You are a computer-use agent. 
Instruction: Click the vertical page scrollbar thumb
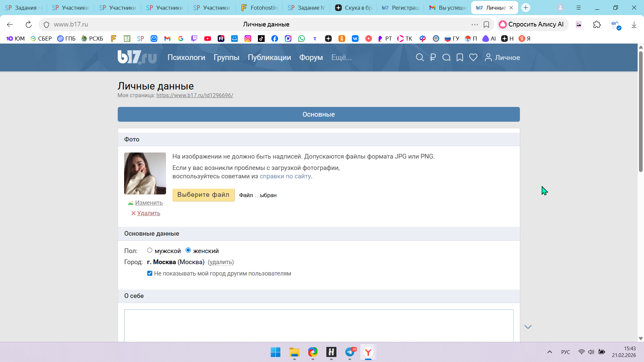(x=641, y=111)
